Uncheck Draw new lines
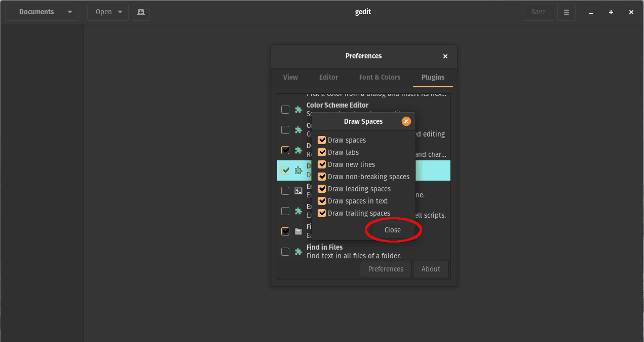Image resolution: width=644 pixels, height=342 pixels. point(322,164)
